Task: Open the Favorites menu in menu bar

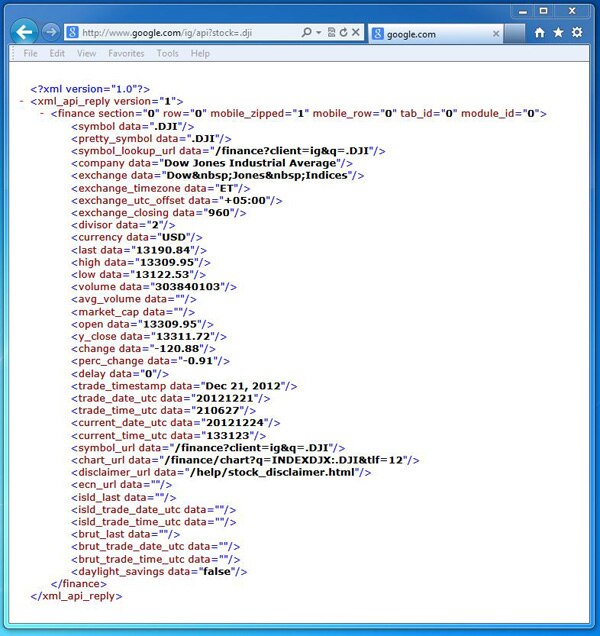Action: pyautogui.click(x=126, y=53)
